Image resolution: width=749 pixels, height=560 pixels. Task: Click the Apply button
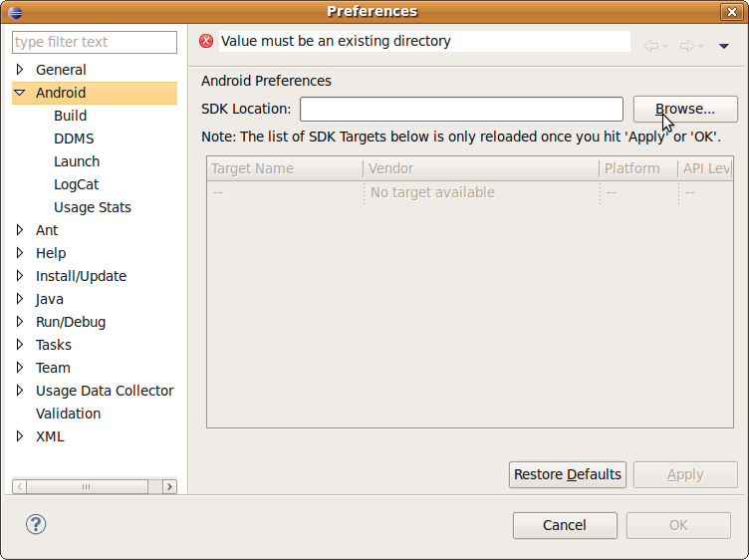(x=685, y=474)
